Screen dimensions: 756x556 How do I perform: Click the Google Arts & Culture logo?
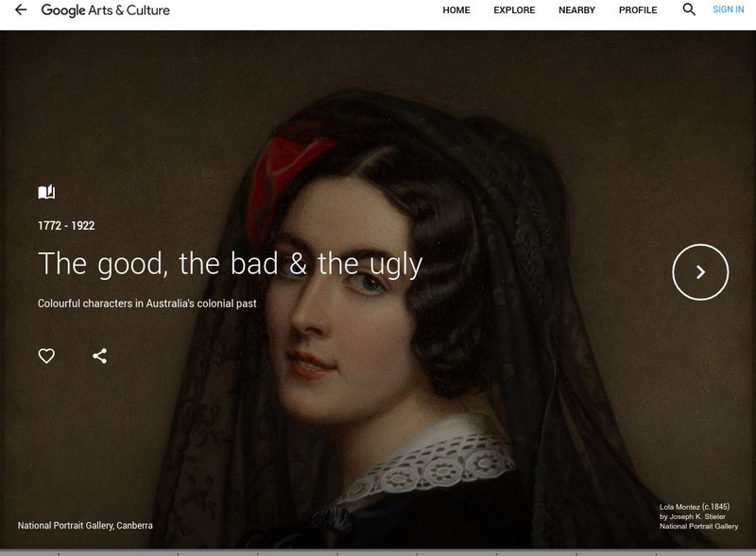coord(105,10)
